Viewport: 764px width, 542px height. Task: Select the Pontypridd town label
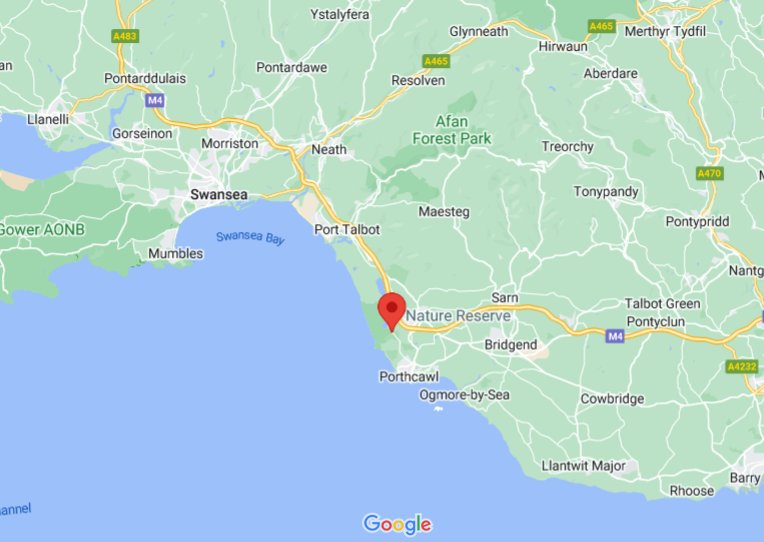coord(698,222)
